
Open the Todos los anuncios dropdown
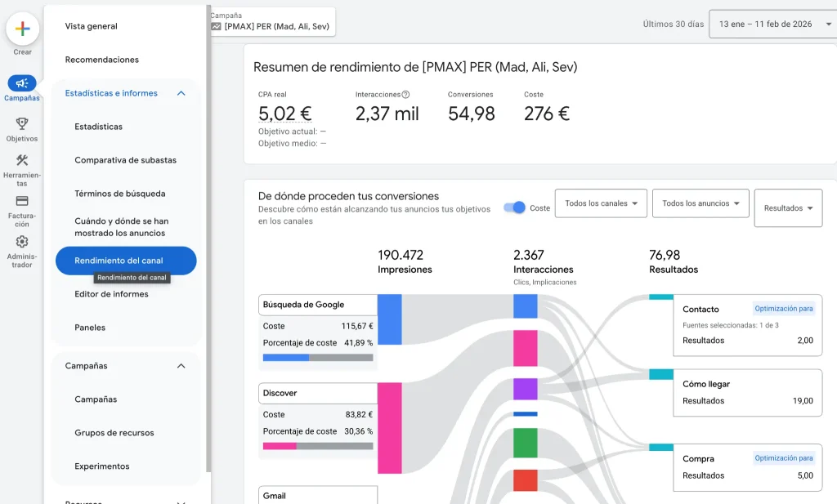[x=700, y=203]
